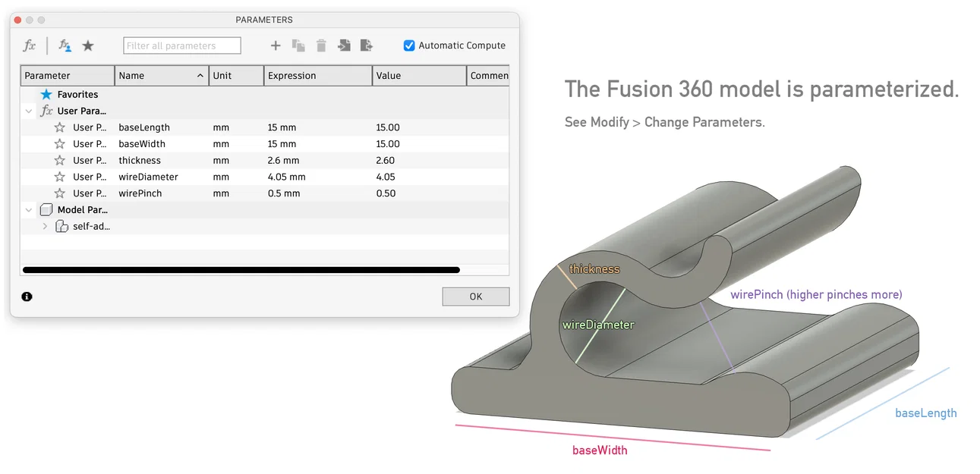Click the Model Parameters cube icon
Screen dimensions: 980x474
point(46,210)
